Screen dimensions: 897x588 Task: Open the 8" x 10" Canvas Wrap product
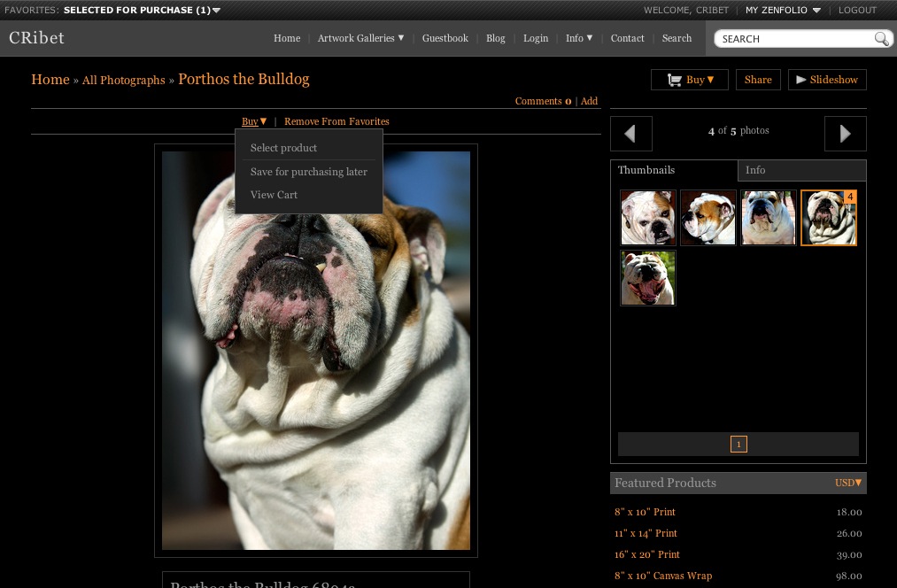662,576
